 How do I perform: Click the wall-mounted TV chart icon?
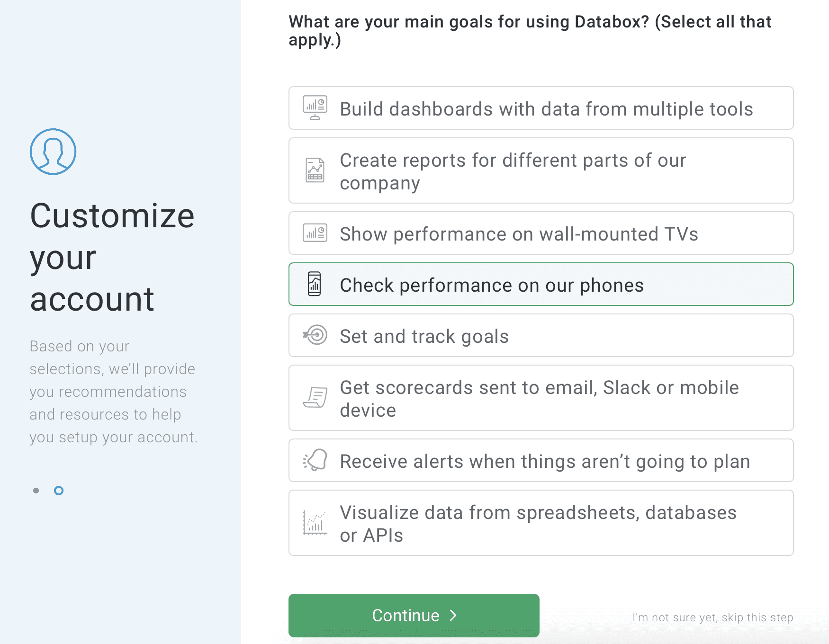(x=314, y=233)
